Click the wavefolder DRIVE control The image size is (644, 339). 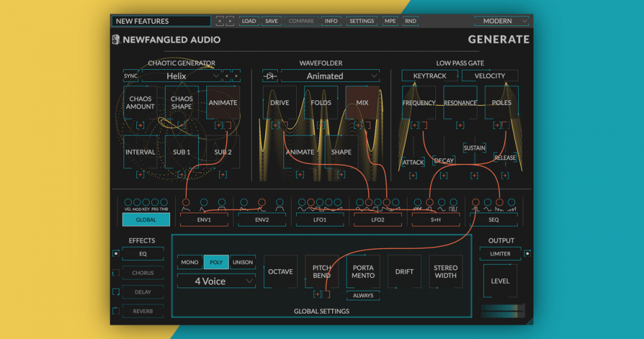click(280, 103)
